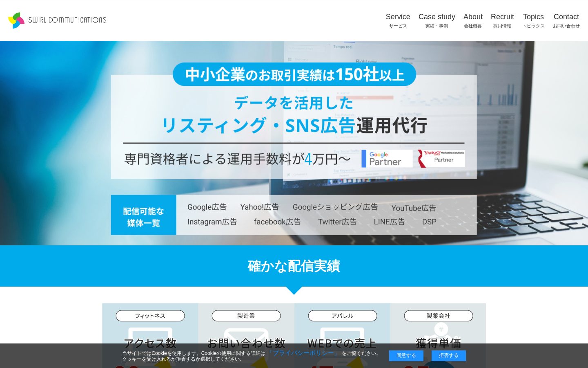Click the Google Partner badge
Screen dimensions: 588x368
(x=387, y=159)
